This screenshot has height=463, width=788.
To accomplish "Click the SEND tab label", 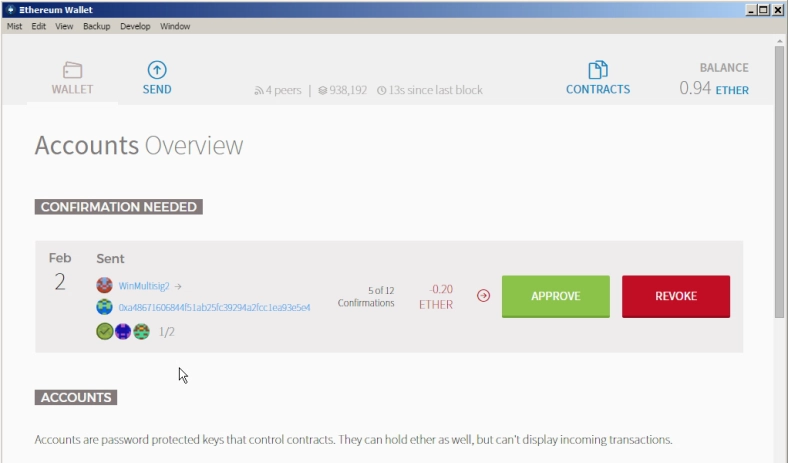I will (157, 89).
